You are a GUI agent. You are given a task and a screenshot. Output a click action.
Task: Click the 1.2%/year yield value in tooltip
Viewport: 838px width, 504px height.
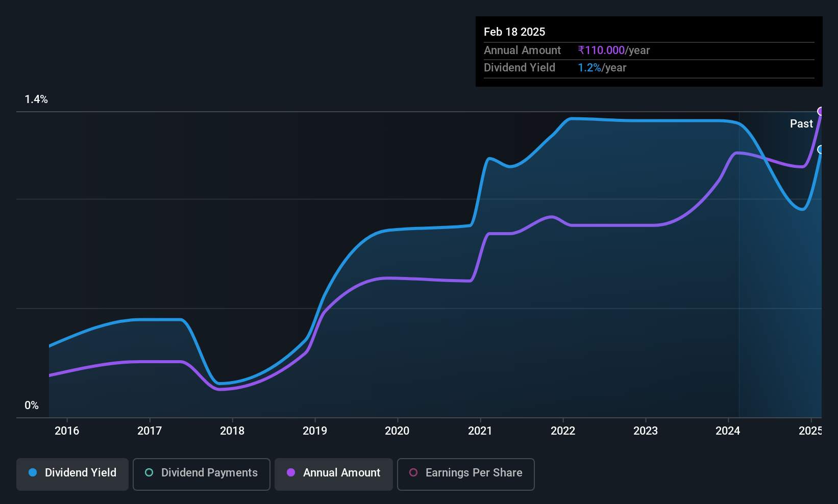[x=602, y=67]
